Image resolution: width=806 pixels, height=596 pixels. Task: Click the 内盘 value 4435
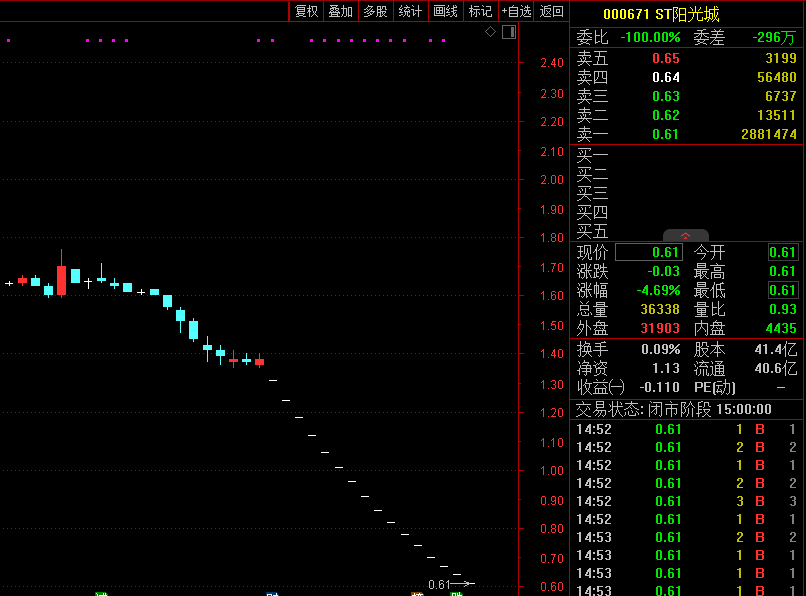[x=781, y=328]
